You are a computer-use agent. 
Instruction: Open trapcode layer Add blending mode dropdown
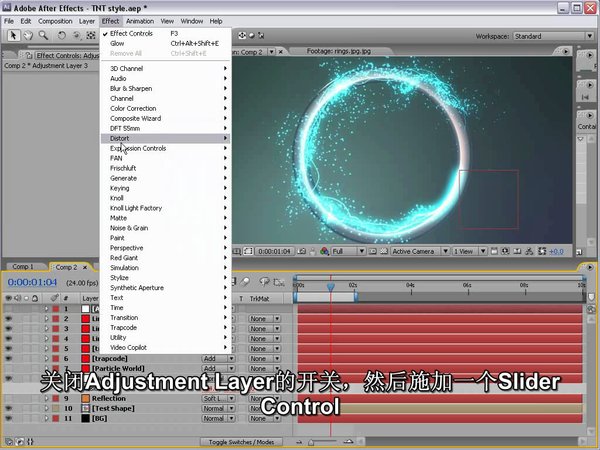pyautogui.click(x=218, y=359)
